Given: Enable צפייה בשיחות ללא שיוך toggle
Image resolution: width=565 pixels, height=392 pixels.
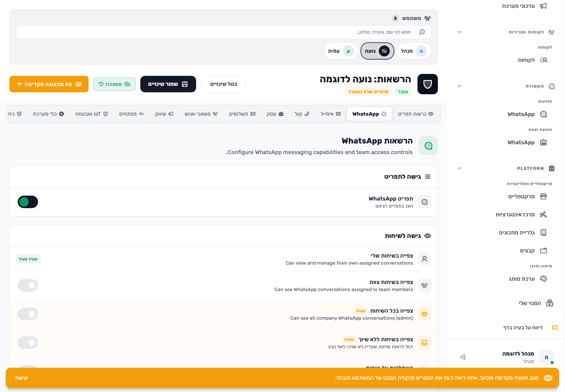Looking at the screenshot, I should [28, 343].
